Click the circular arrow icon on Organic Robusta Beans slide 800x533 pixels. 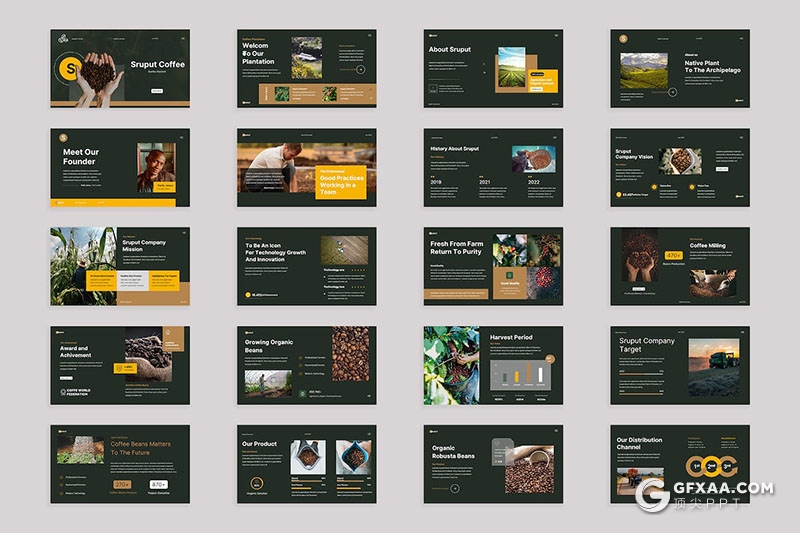click(455, 489)
